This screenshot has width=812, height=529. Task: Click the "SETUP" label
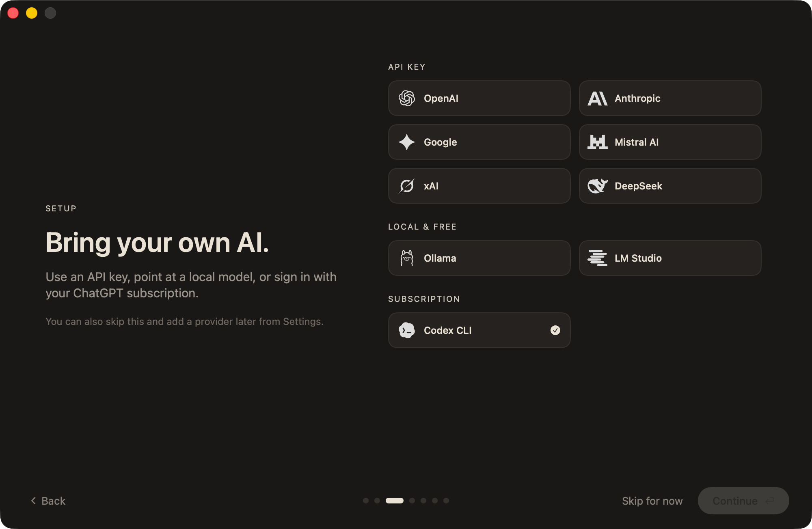pos(61,209)
